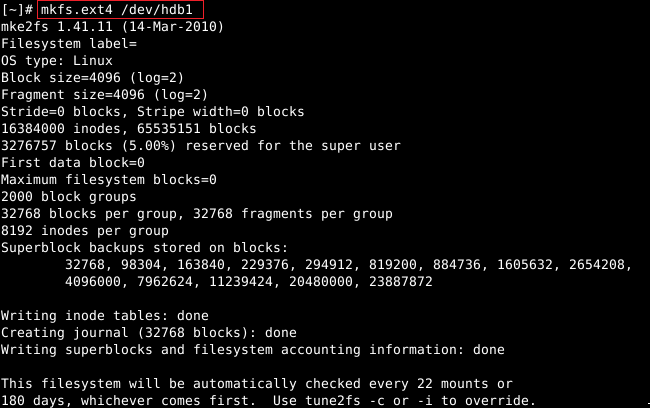Click the OS type: Linux text
The width and height of the screenshot is (650, 408).
(x=57, y=61)
